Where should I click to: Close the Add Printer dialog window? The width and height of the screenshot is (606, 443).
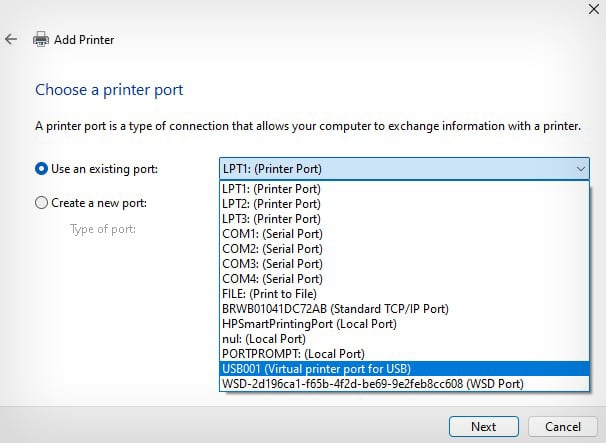click(583, 8)
